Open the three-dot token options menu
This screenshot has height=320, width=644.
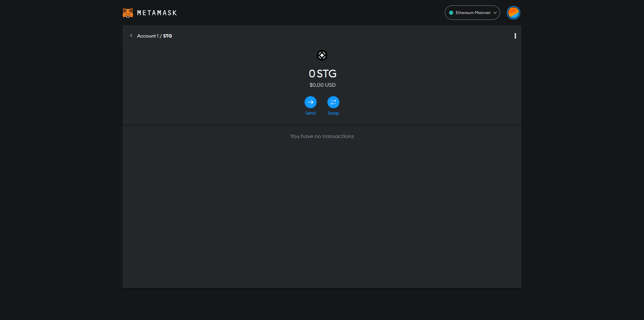[515, 36]
